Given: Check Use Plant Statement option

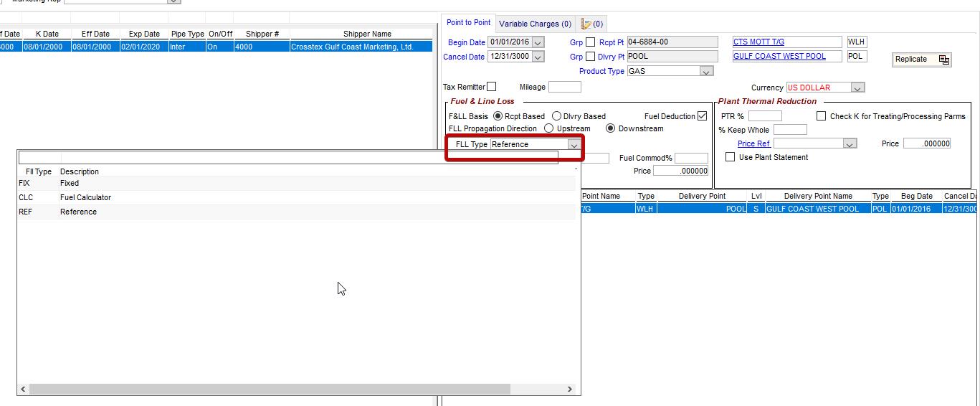Looking at the screenshot, I should (730, 157).
